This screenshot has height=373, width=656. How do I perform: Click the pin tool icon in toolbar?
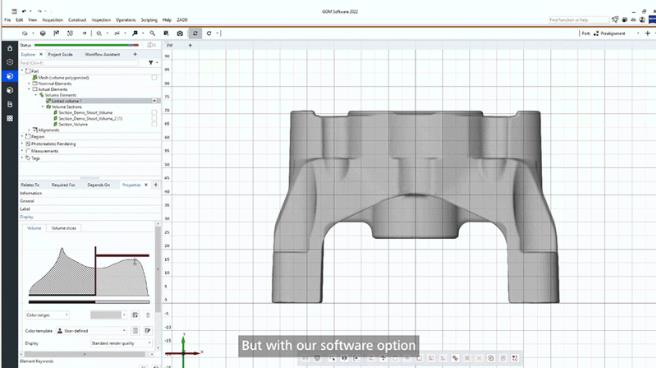pyautogui.click(x=135, y=33)
